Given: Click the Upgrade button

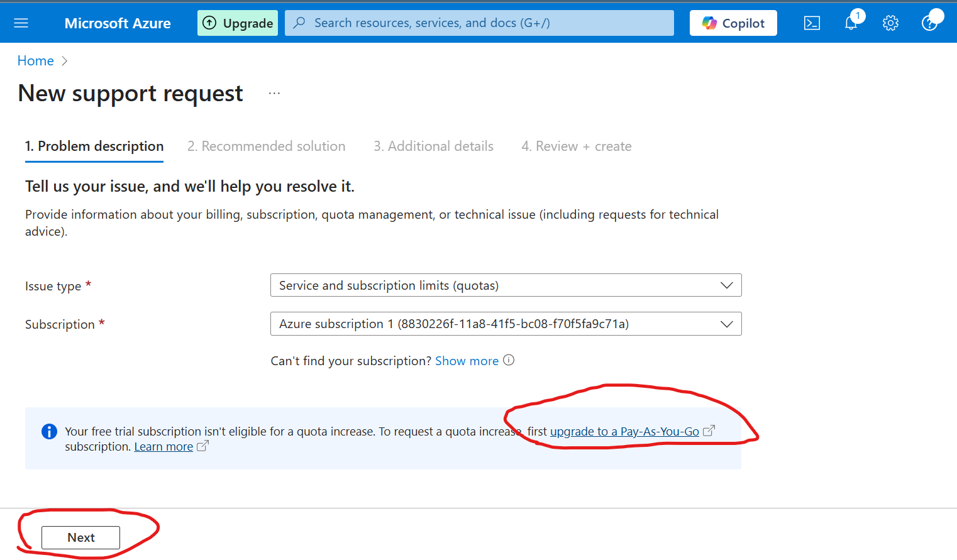Looking at the screenshot, I should pos(238,23).
